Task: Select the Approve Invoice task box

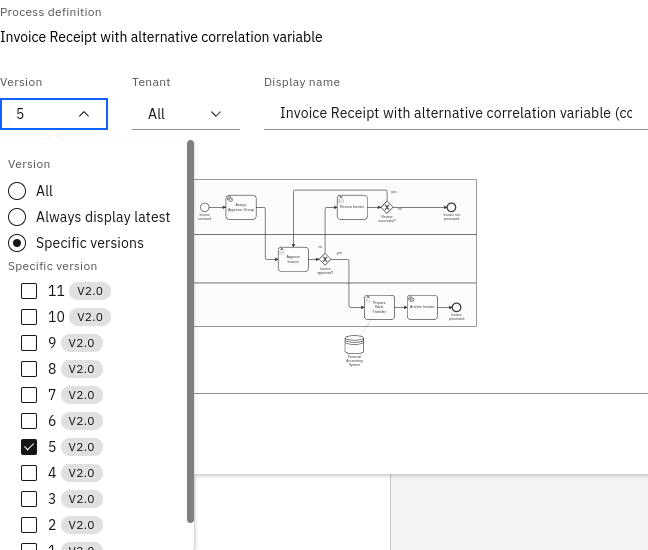Action: (x=293, y=260)
